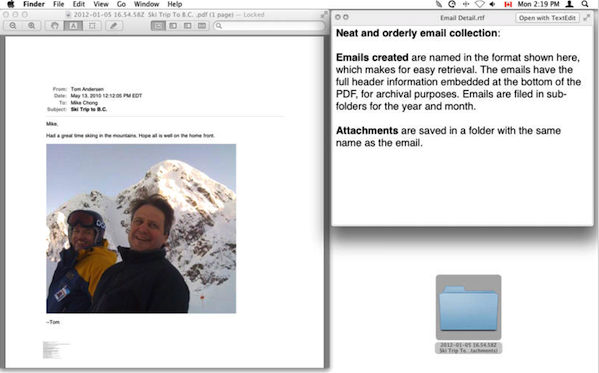Open the View menu

(x=101, y=4)
